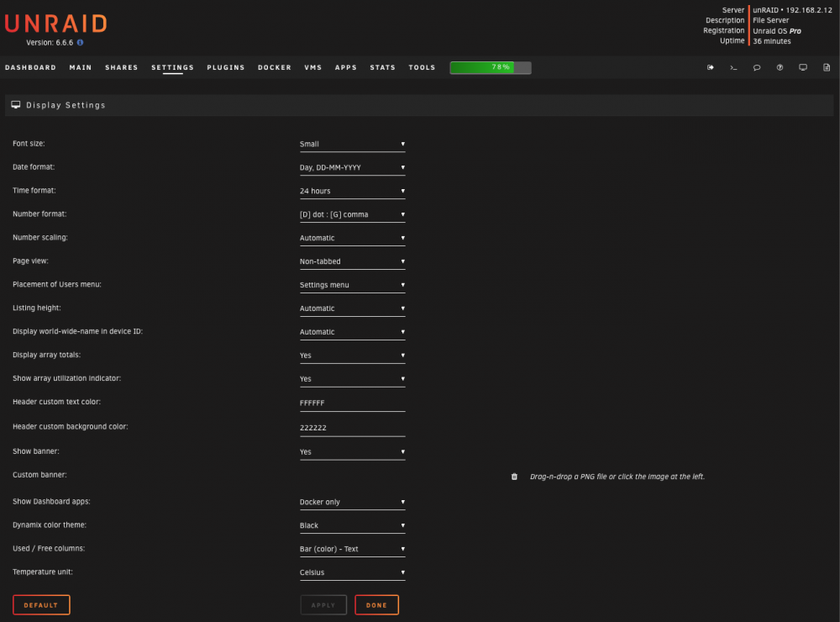Open the Temperature unit dropdown
The width and height of the screenshot is (840, 622).
click(x=352, y=572)
